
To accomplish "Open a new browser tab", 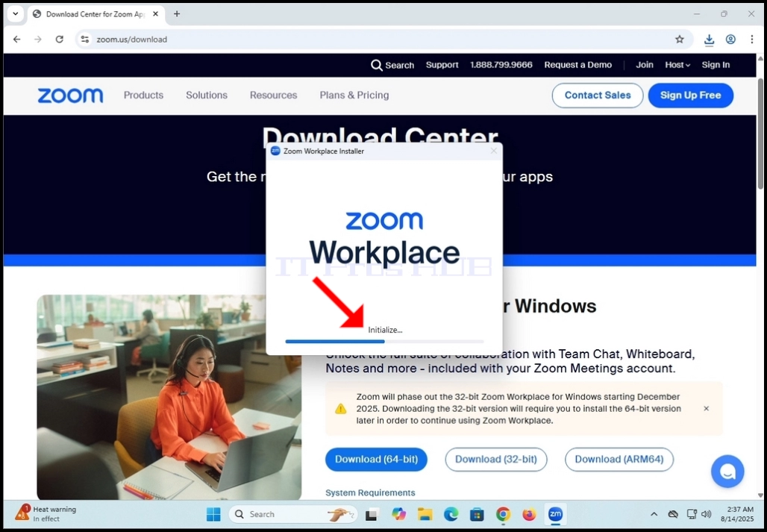I will pos(177,13).
